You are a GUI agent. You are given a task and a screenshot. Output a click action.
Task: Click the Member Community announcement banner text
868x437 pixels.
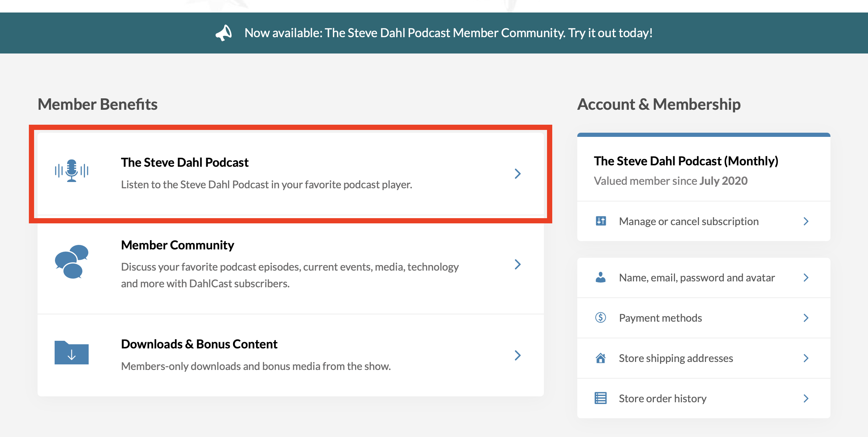click(449, 33)
